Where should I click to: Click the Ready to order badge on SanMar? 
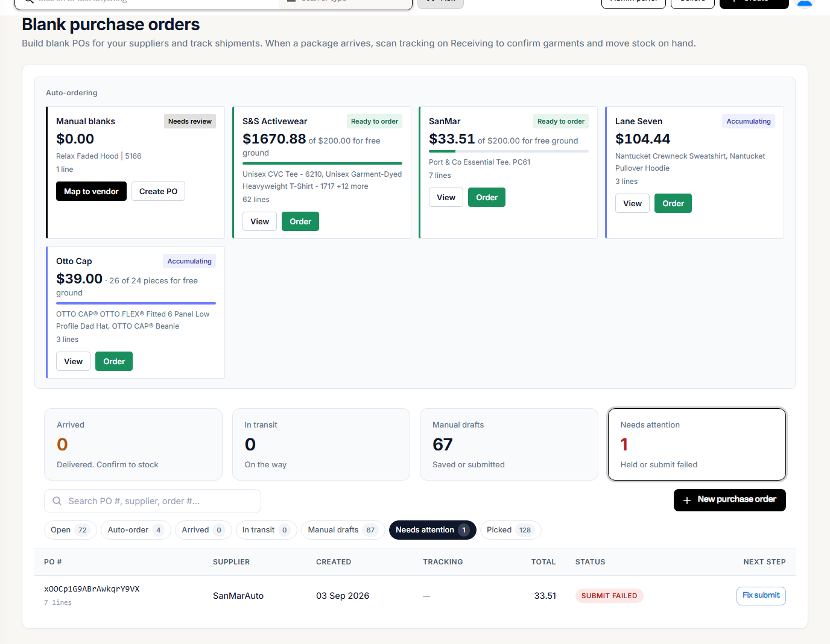coord(561,121)
